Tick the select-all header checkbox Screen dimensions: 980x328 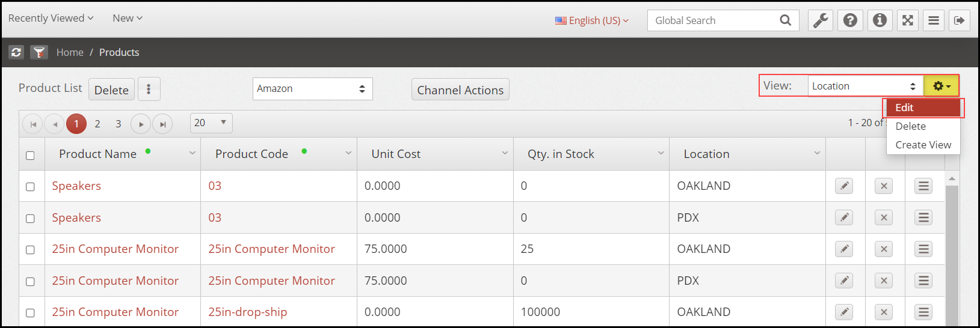click(x=30, y=156)
